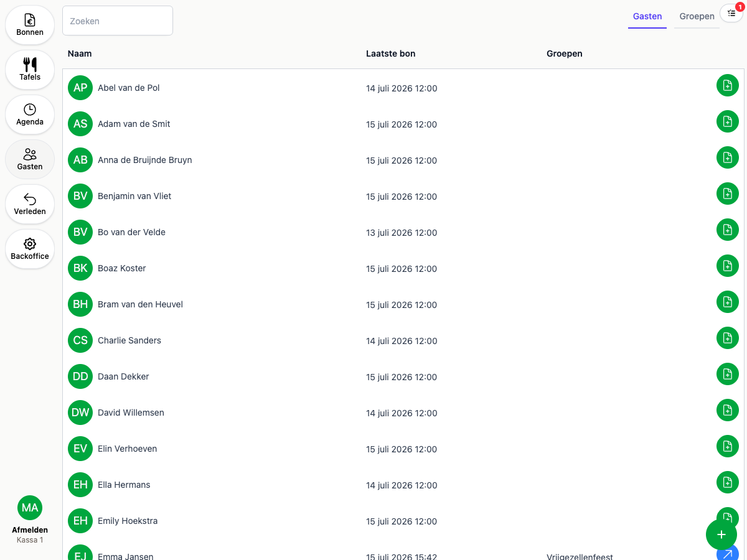Select the DW avatar of David Willemsen
The image size is (747, 560).
pos(80,413)
